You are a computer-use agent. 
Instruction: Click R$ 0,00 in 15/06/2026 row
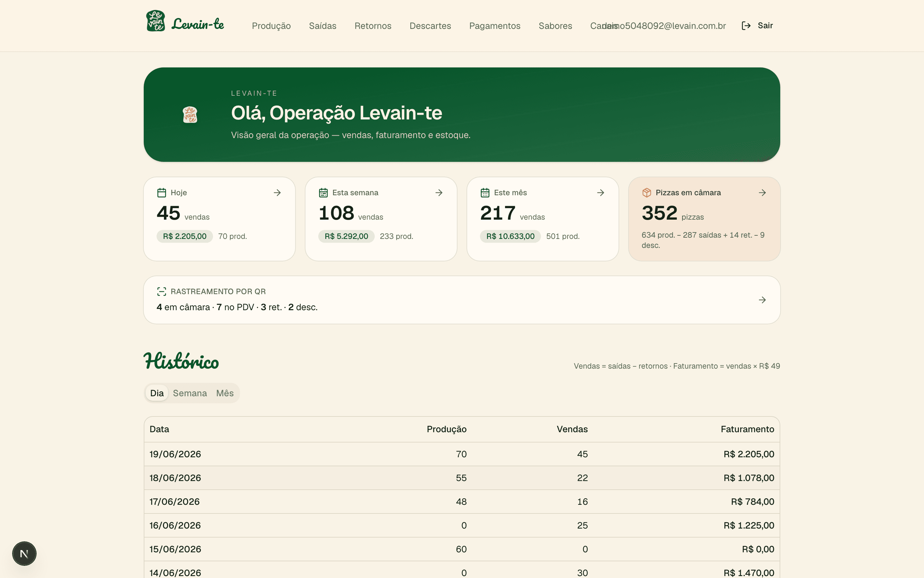[x=758, y=549]
